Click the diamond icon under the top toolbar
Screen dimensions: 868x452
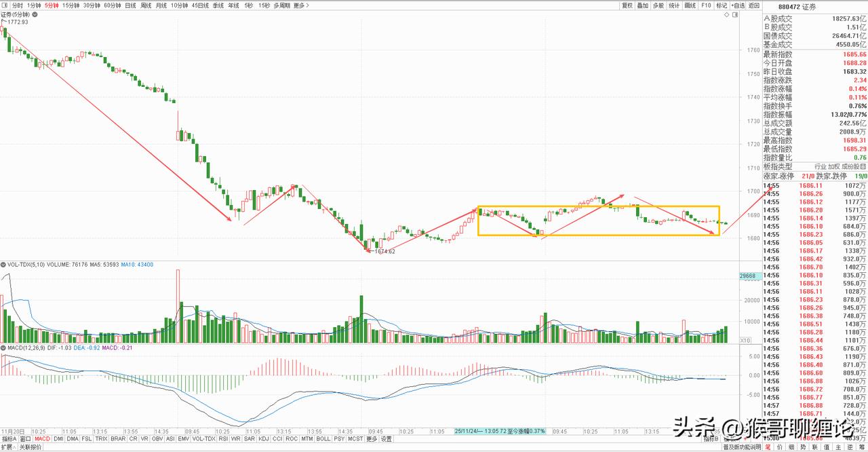click(727, 14)
